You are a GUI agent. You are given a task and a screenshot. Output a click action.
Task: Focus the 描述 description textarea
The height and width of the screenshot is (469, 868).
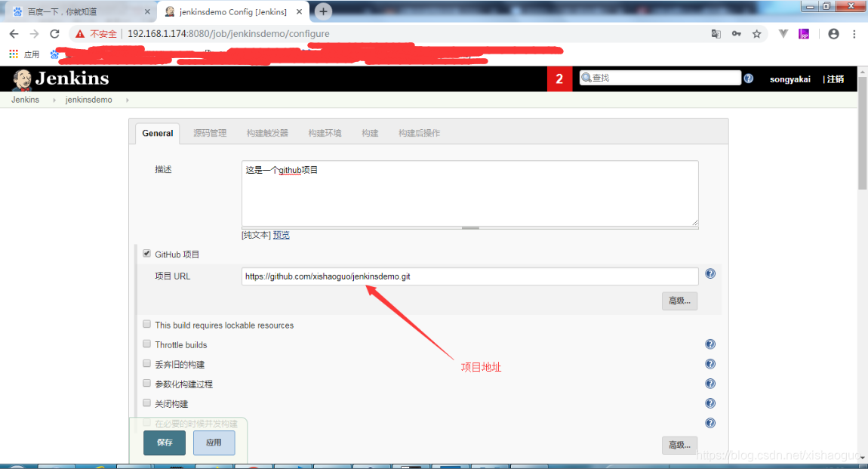(x=470, y=193)
